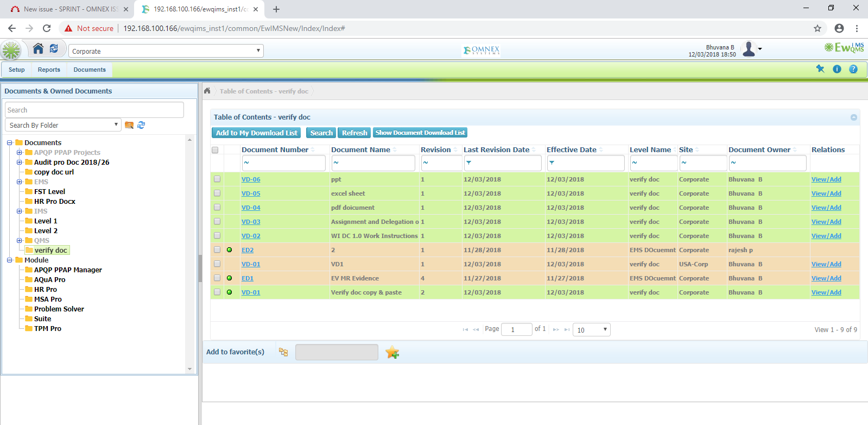The width and height of the screenshot is (868, 425).
Task: Collapse the Table of Contents panel
Action: 854,117
